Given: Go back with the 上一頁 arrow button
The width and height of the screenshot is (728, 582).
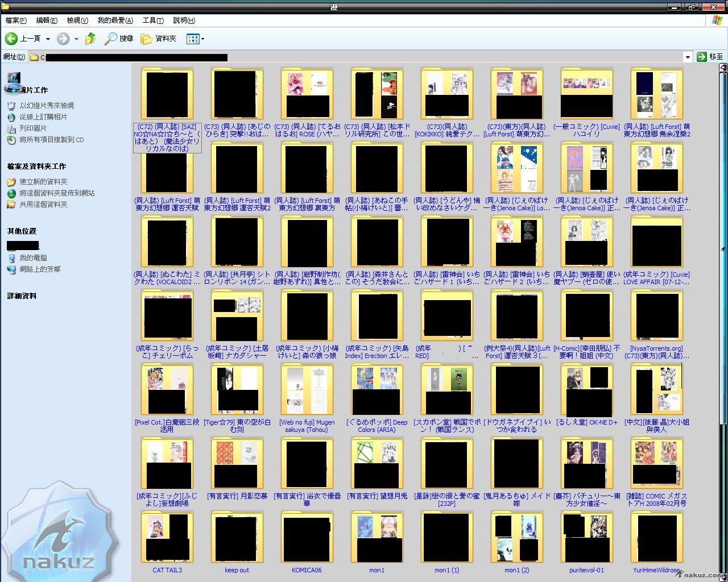Looking at the screenshot, I should tap(23, 39).
